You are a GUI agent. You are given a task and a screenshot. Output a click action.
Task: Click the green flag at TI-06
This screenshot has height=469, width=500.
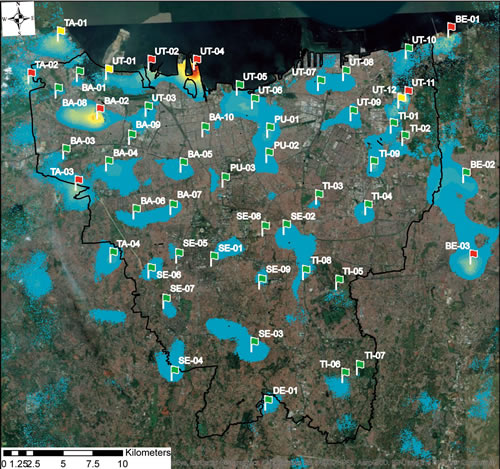click(345, 372)
